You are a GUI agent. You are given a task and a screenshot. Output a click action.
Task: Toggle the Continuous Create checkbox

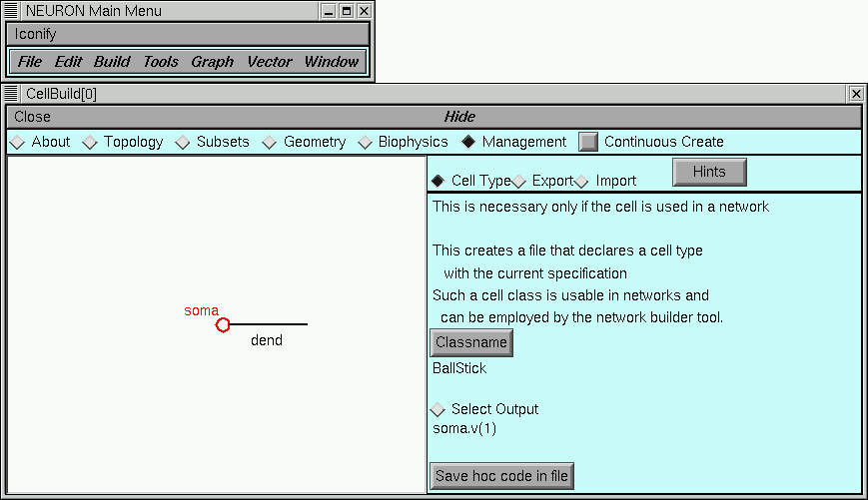coord(588,142)
